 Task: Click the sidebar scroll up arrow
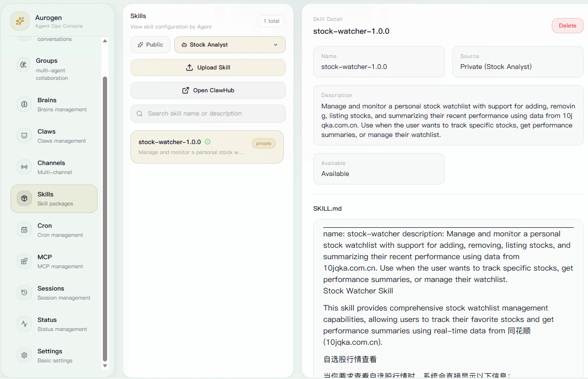coord(105,41)
